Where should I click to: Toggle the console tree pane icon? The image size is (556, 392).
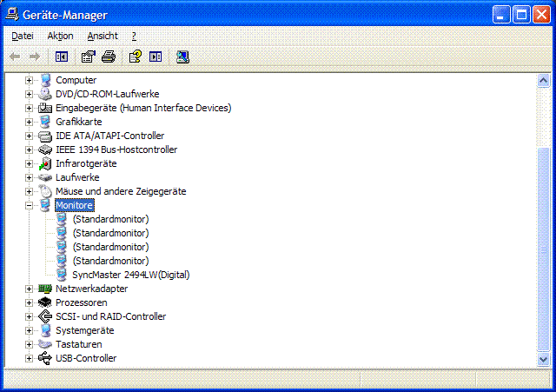[x=62, y=57]
